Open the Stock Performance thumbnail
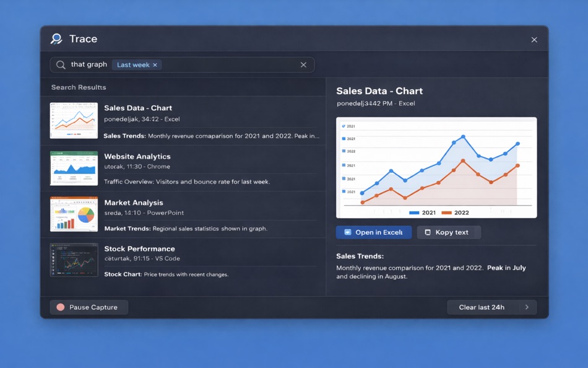This screenshot has height=368, width=588. point(74,260)
